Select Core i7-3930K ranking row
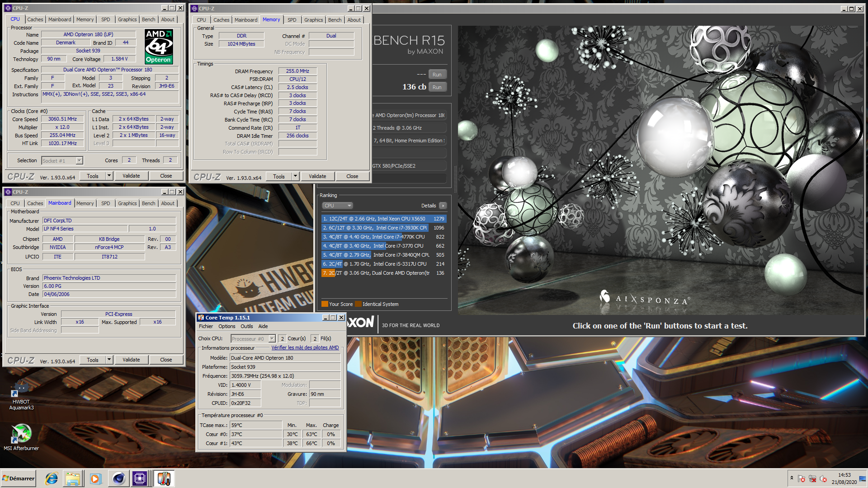 [384, 228]
